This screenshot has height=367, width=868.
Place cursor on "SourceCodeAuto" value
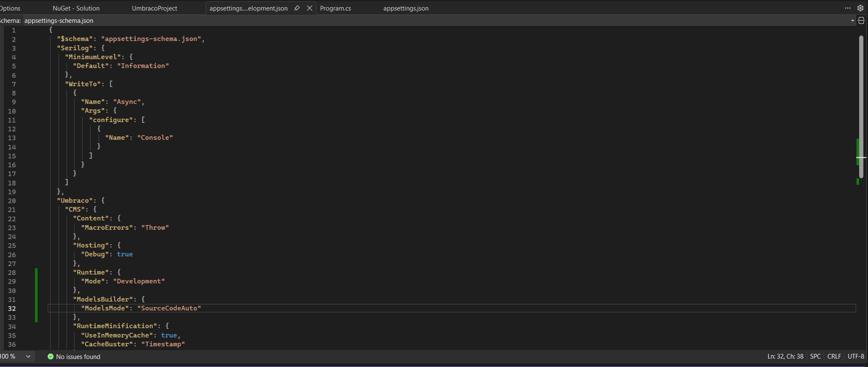(169, 308)
